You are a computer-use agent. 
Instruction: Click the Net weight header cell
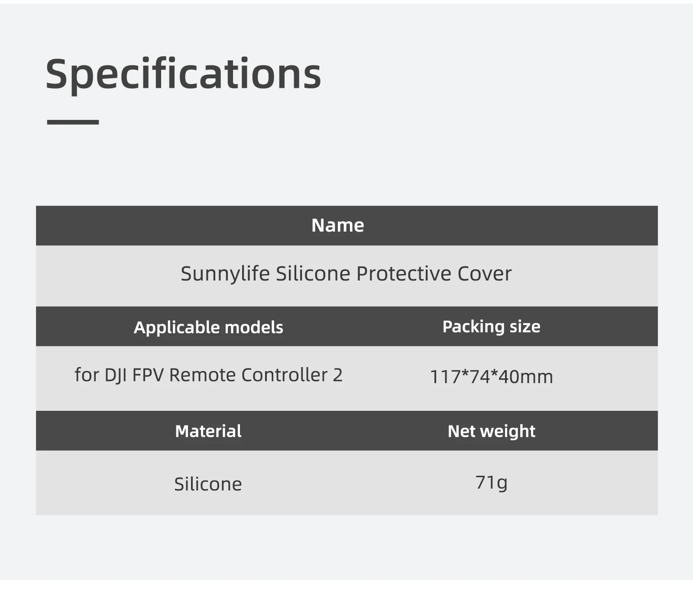[x=491, y=431]
